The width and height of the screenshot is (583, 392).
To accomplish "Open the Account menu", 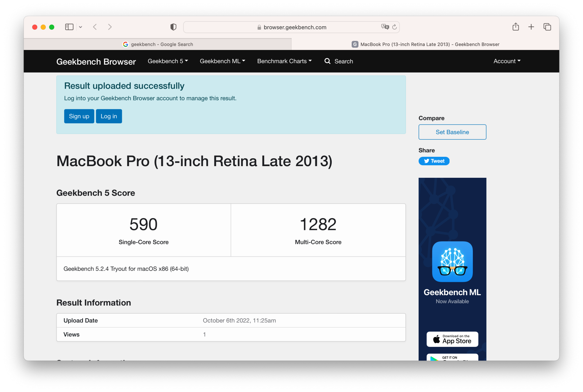I will pos(507,61).
